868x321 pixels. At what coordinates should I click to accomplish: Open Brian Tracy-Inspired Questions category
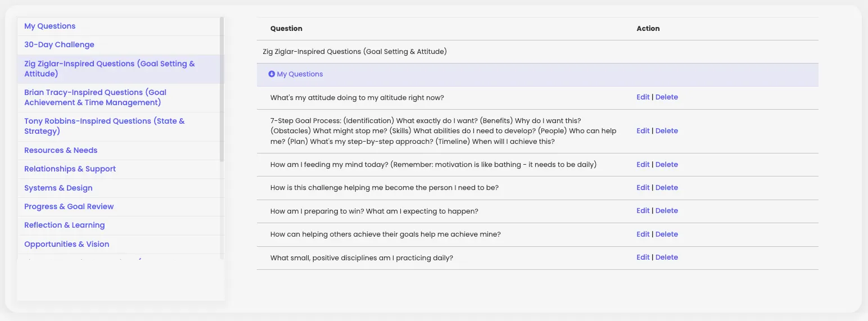pos(95,97)
